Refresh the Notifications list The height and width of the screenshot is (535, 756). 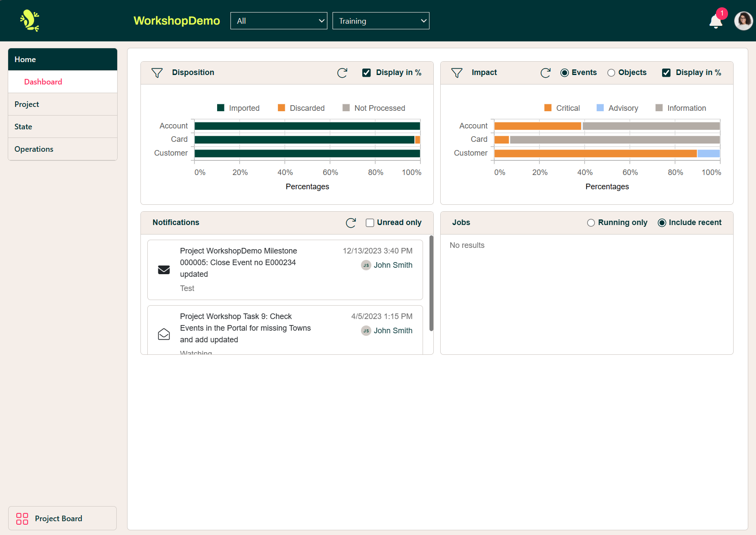point(351,223)
